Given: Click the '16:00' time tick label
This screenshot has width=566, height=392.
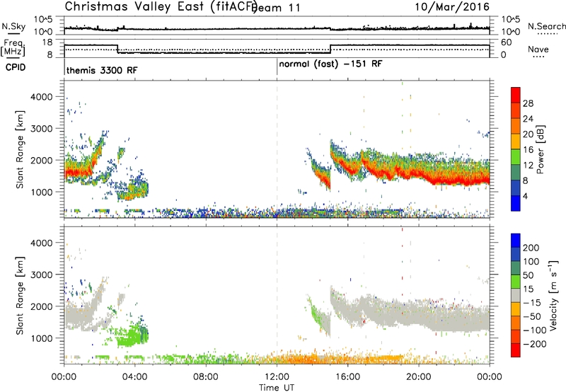Looking at the screenshot, I should coord(347,377).
